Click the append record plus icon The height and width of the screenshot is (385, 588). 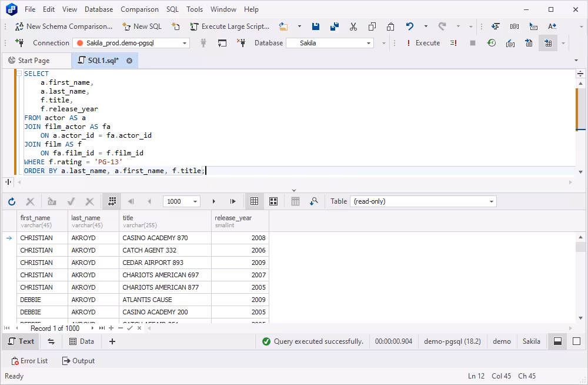[x=111, y=328]
